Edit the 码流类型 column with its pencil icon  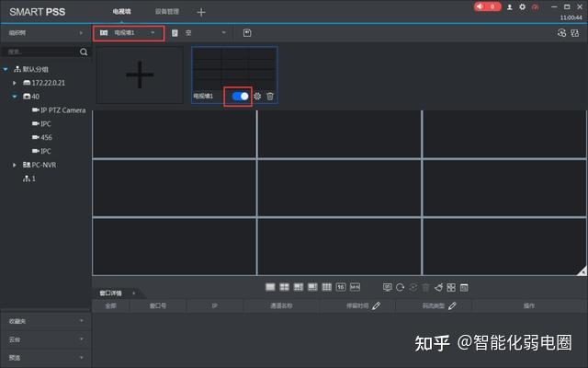pos(452,306)
